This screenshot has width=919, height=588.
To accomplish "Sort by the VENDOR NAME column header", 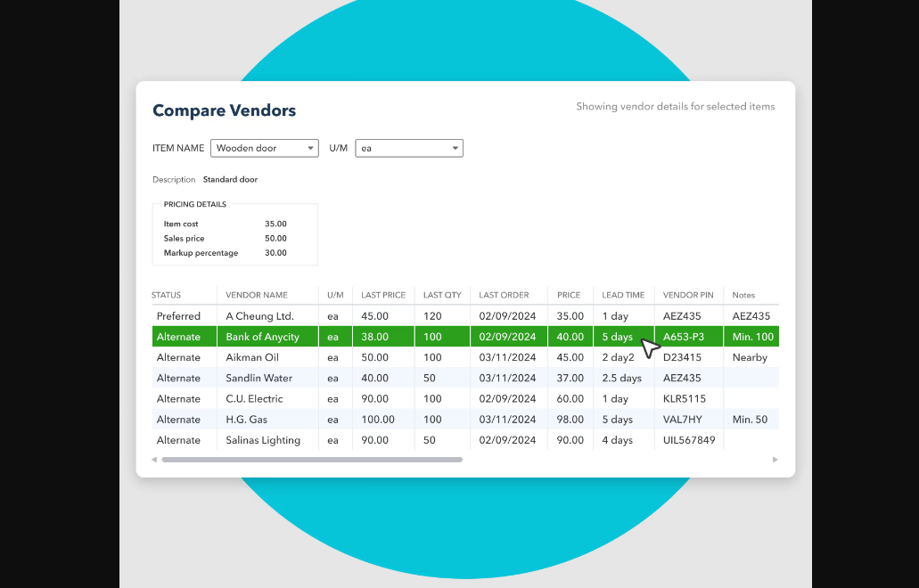I will [257, 295].
